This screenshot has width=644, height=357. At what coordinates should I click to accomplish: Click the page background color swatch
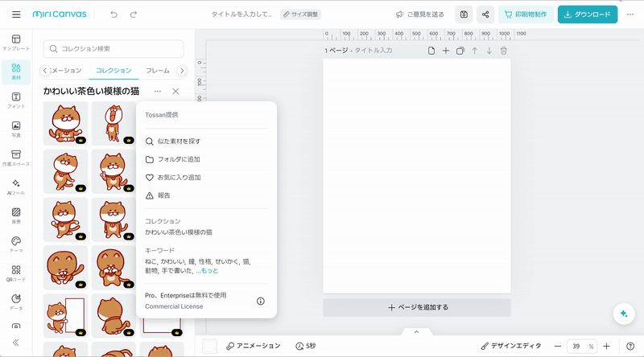(209, 347)
